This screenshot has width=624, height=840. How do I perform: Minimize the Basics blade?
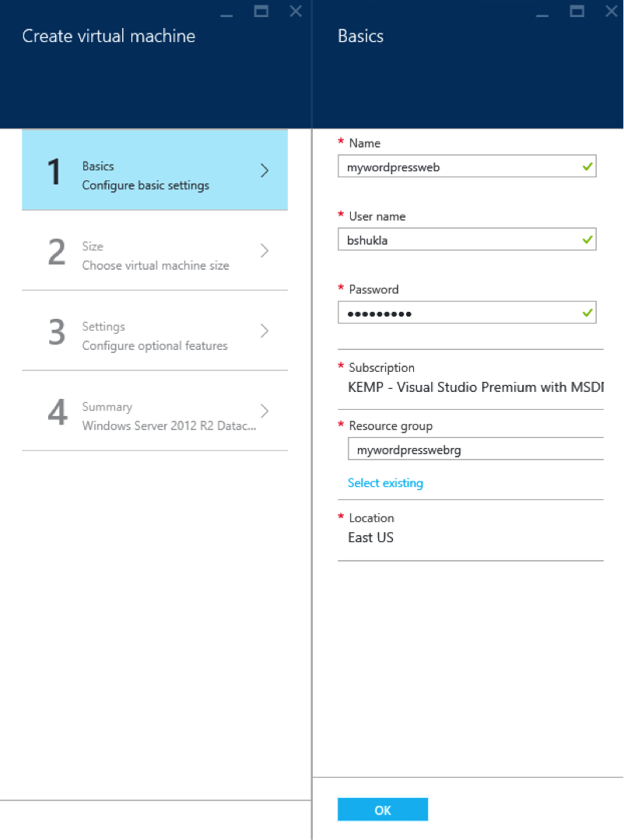(542, 13)
